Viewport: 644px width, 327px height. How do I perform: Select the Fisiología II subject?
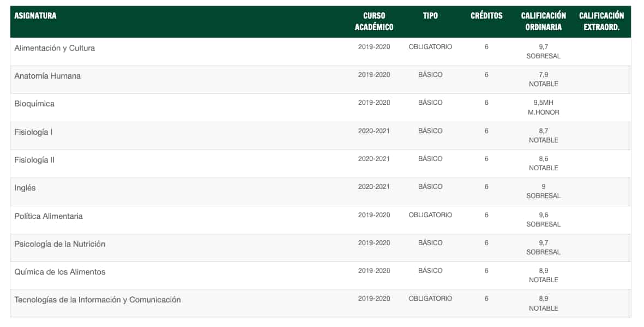click(x=34, y=160)
